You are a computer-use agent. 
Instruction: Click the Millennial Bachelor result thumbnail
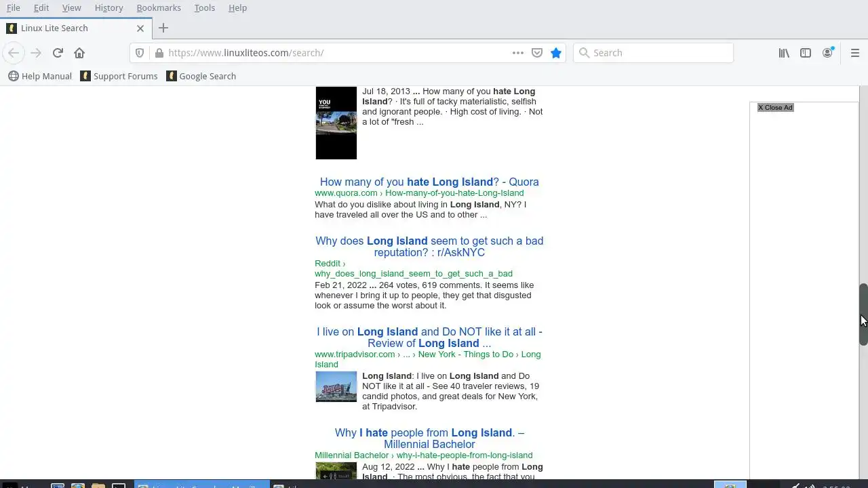pos(336,471)
